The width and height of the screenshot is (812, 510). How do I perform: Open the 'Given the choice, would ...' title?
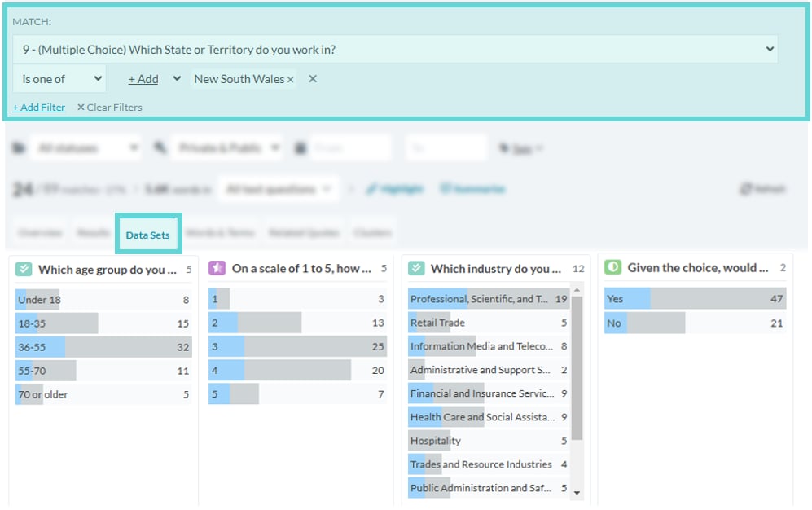pyautogui.click(x=697, y=268)
